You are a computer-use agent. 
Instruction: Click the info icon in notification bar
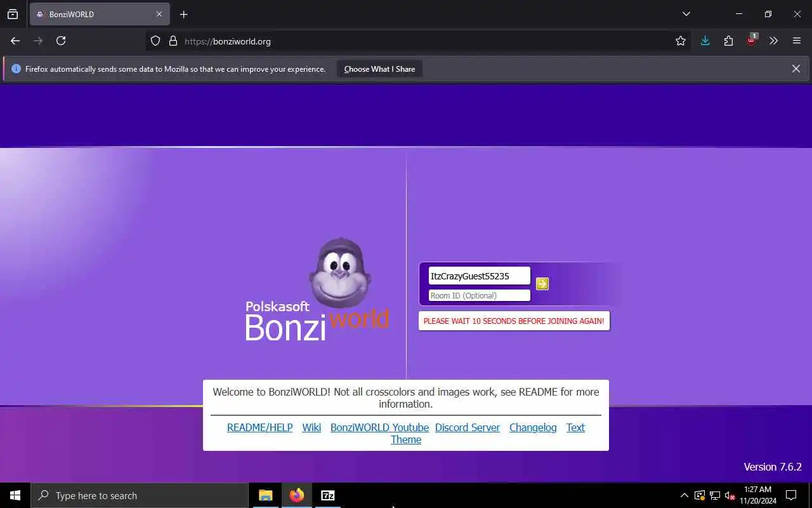(16, 69)
